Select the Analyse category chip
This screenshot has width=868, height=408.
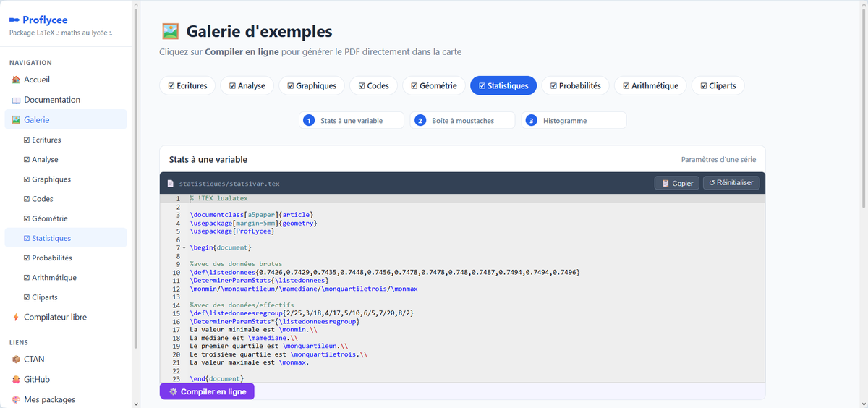click(x=247, y=85)
